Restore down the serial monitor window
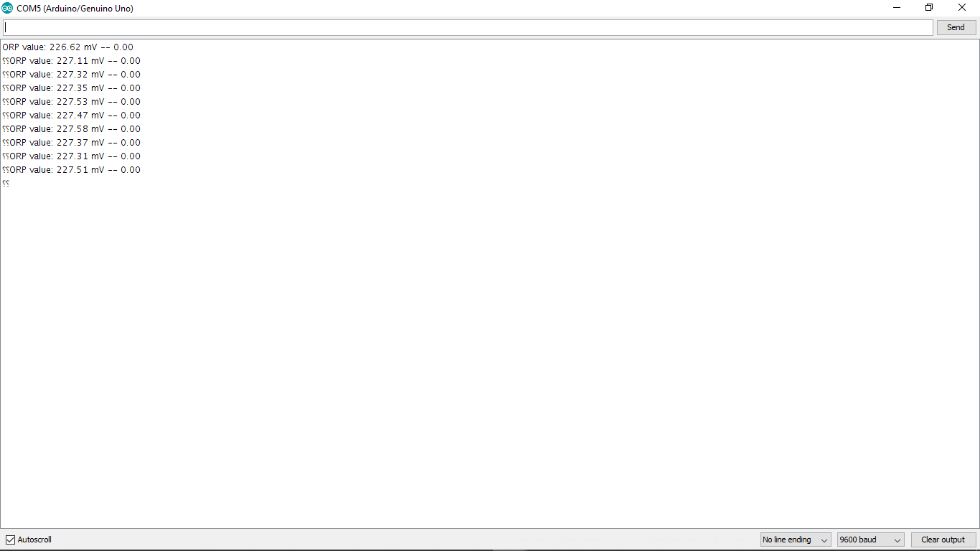 (x=929, y=8)
